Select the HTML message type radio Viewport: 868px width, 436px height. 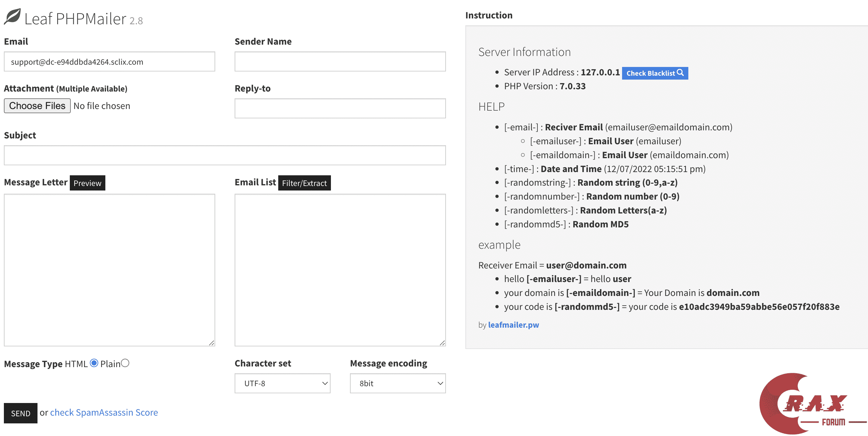94,363
